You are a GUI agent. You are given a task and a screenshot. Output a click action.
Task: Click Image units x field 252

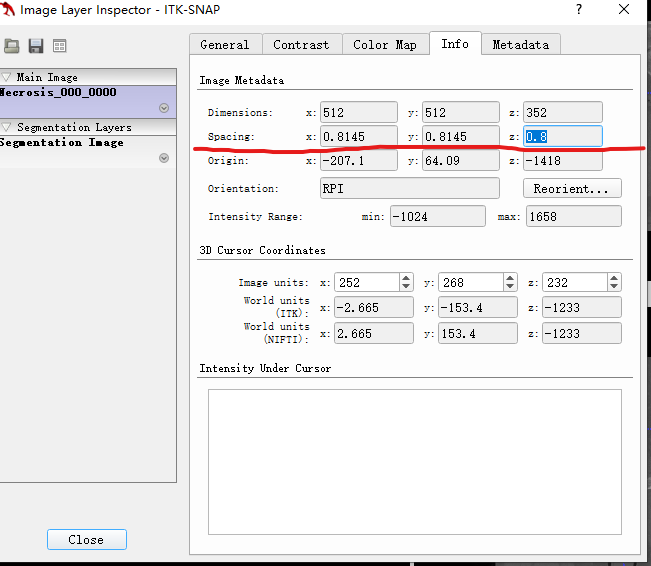click(367, 282)
